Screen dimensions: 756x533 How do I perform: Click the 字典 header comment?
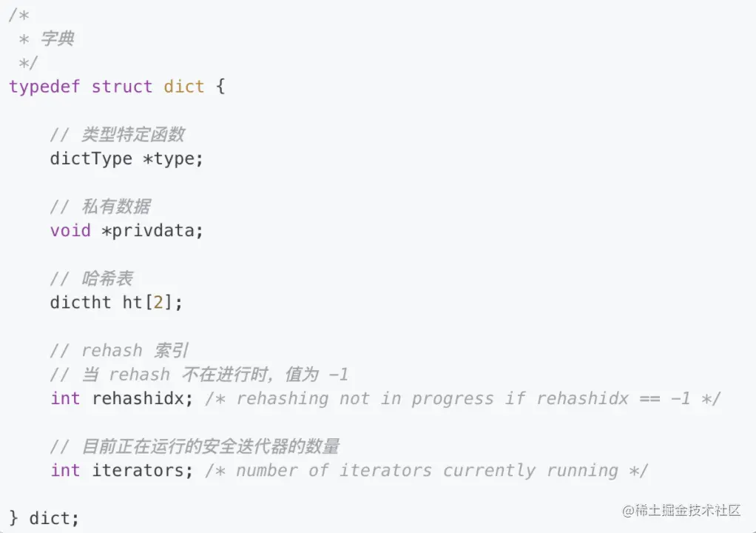pos(58,38)
